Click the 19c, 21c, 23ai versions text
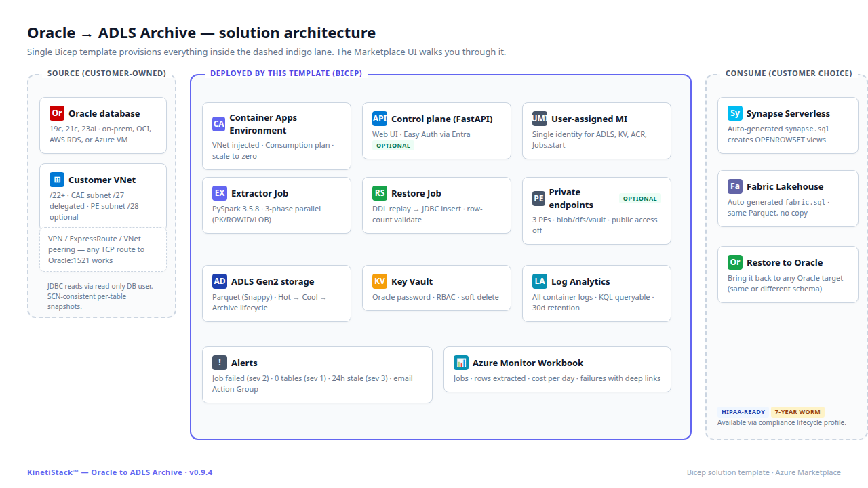The width and height of the screenshot is (868, 488). (100, 134)
